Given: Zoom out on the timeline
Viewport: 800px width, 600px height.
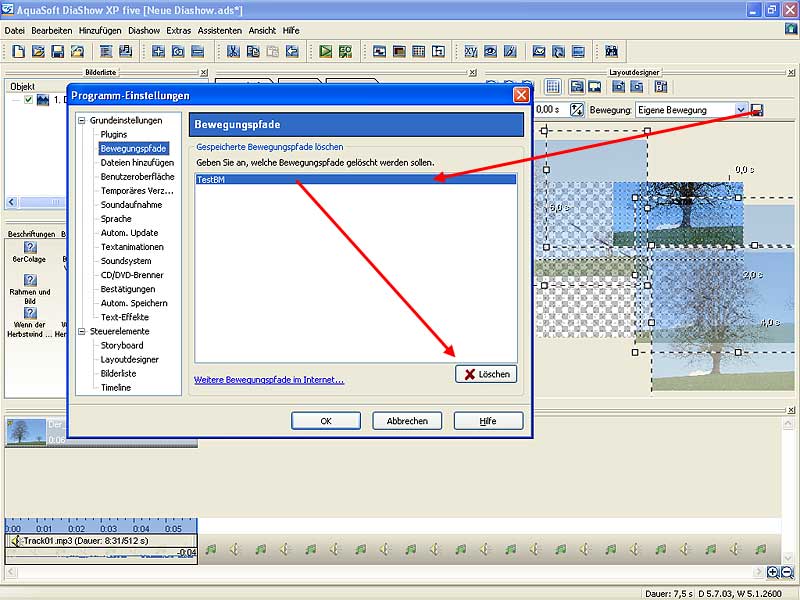Looking at the screenshot, I should tap(787, 572).
